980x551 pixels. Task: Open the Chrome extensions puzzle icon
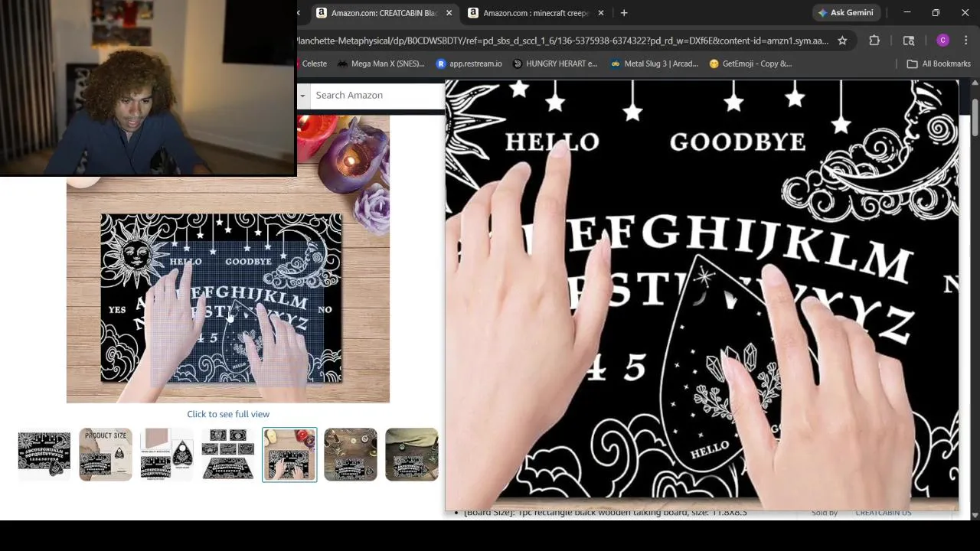pos(874,41)
